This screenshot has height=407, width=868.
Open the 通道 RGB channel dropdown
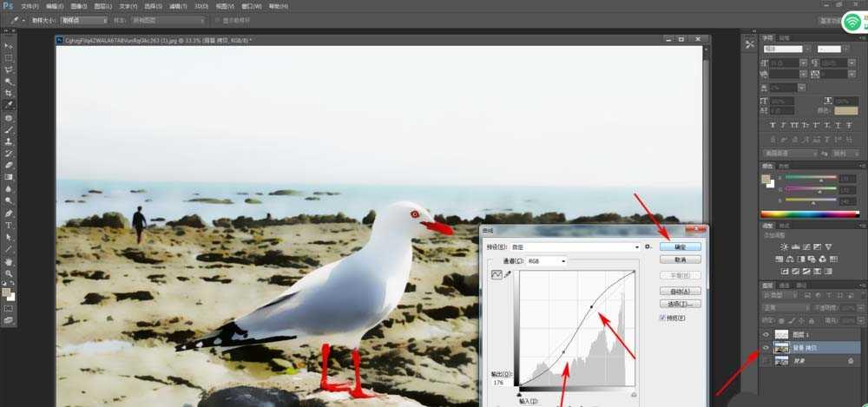546,260
